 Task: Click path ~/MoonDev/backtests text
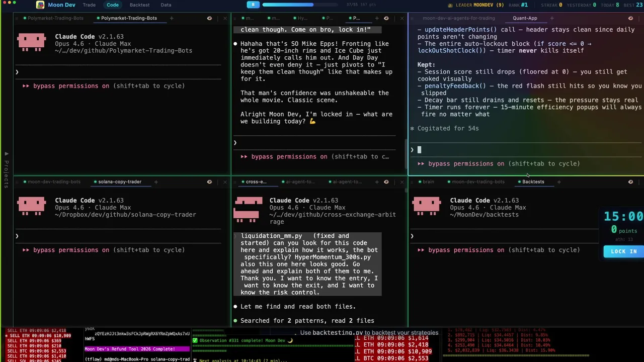click(x=484, y=215)
